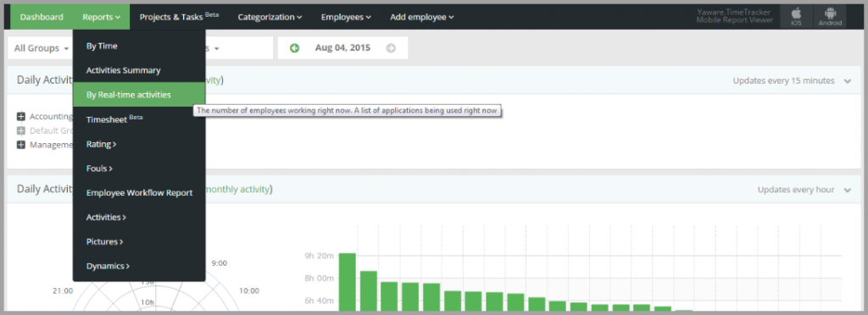Open the Add employee menu
Viewport: 868px width, 315px height.
422,17
